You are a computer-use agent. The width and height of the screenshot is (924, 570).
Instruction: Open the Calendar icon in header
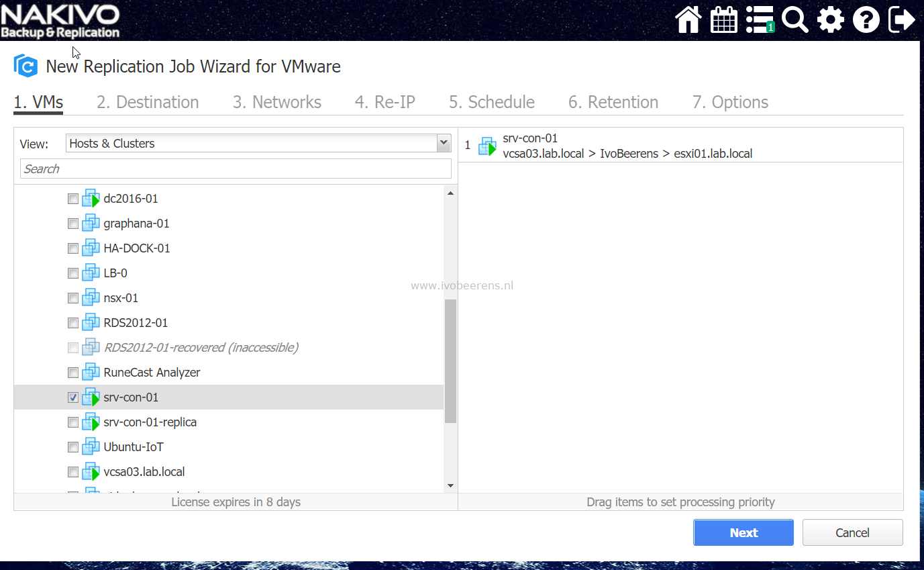pyautogui.click(x=724, y=19)
